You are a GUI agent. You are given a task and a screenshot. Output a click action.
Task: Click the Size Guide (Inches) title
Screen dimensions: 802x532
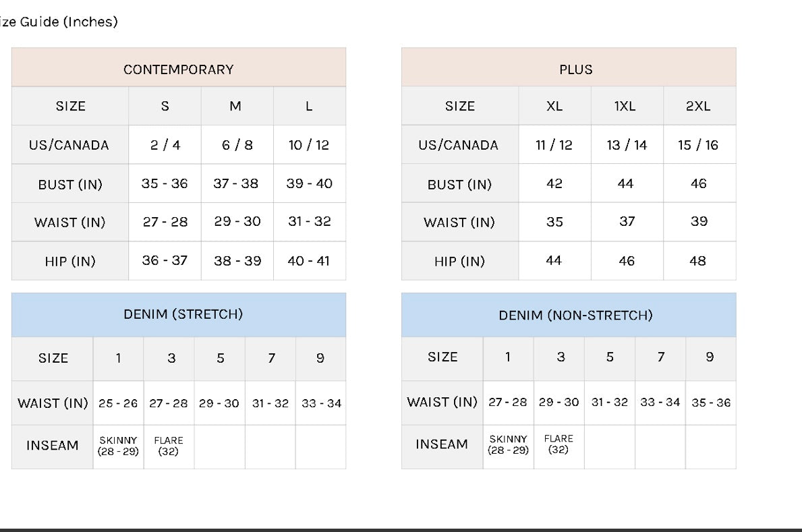[59, 22]
